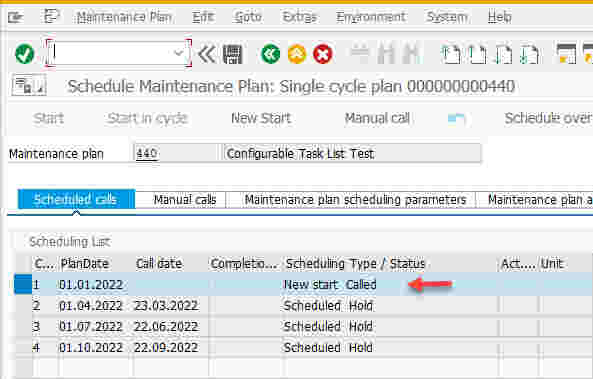Open the Goto menu
Screen dimensions: 593x379
248,17
